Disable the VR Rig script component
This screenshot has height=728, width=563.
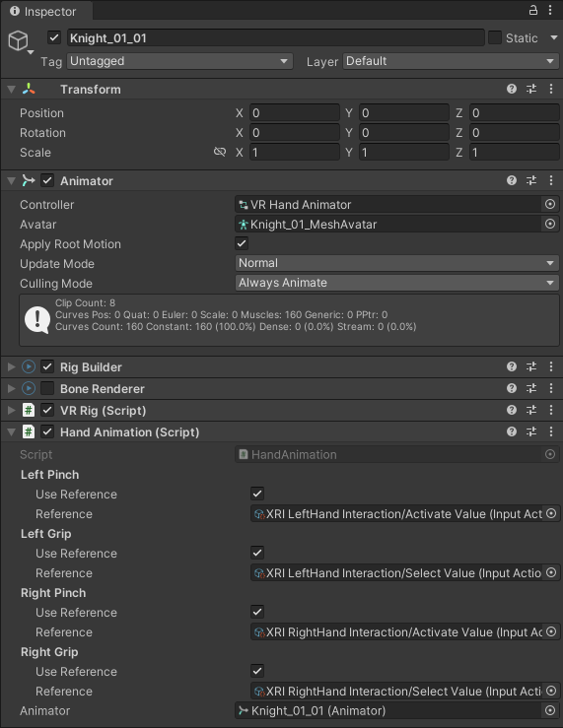click(x=47, y=410)
